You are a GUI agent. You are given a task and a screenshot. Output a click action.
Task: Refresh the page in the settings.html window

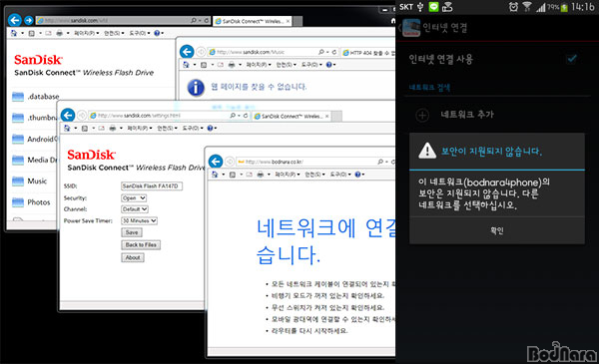[246, 116]
